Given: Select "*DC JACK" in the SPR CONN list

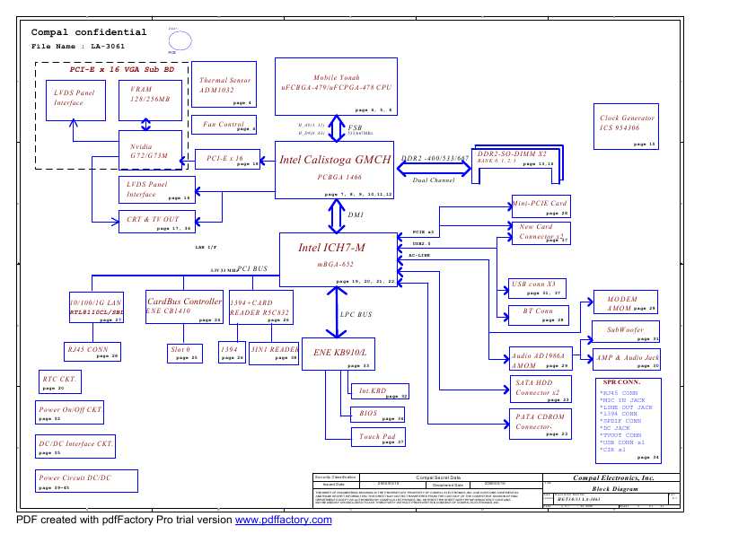Looking at the screenshot, I should point(615,428).
